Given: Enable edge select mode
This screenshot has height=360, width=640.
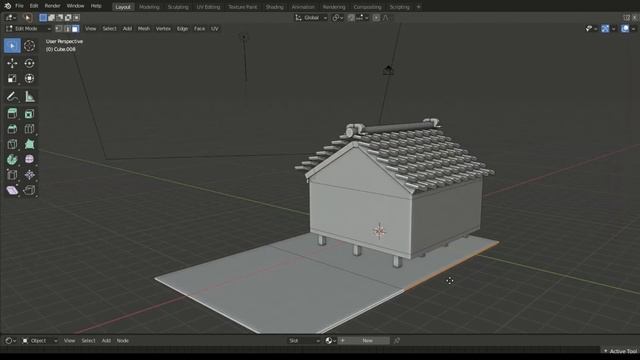Looking at the screenshot, I should pos(67,29).
